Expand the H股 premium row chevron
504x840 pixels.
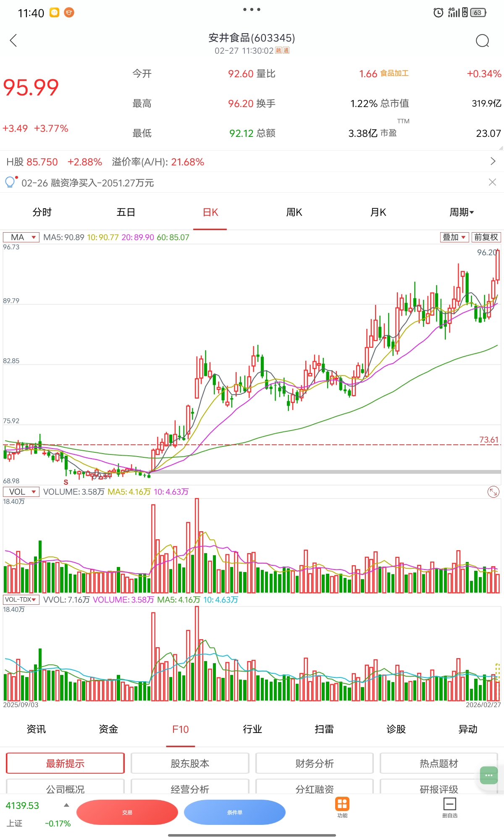click(493, 161)
